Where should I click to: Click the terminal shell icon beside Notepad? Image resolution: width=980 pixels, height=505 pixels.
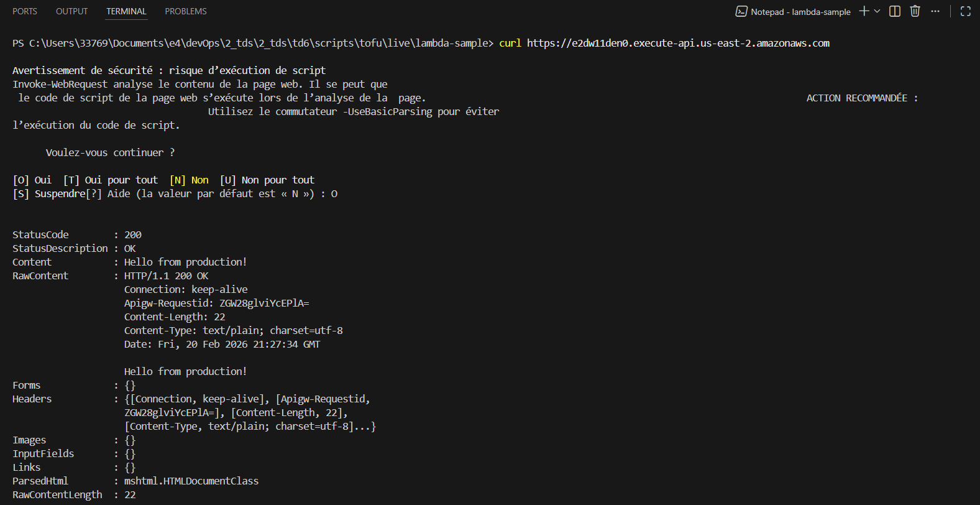(x=741, y=11)
